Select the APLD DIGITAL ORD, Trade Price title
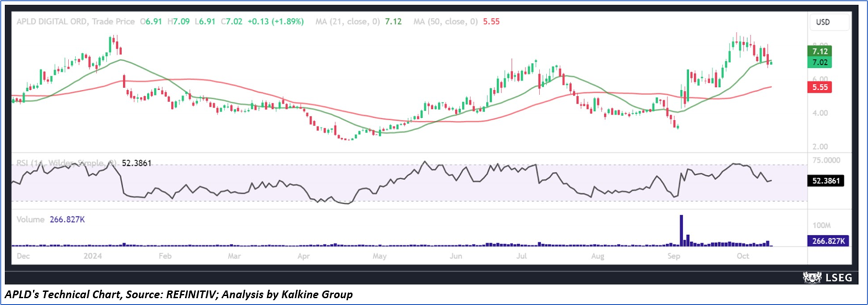 pyautogui.click(x=75, y=23)
